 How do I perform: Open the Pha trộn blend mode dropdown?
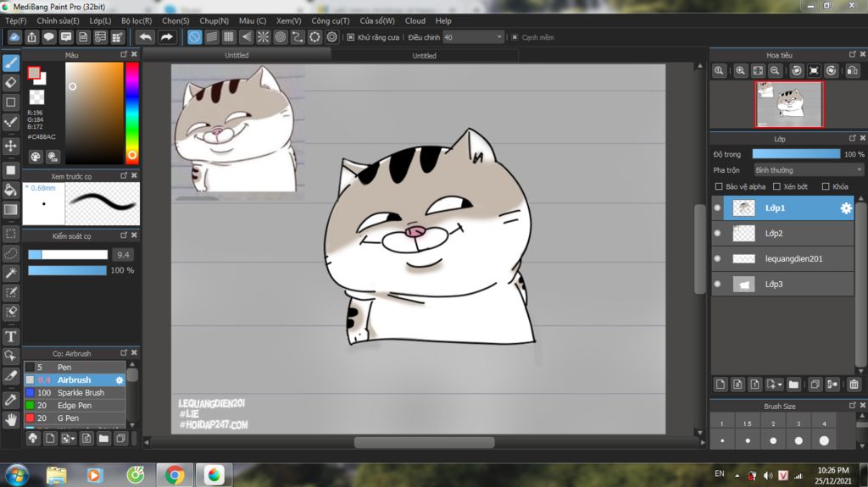pyautogui.click(x=808, y=170)
